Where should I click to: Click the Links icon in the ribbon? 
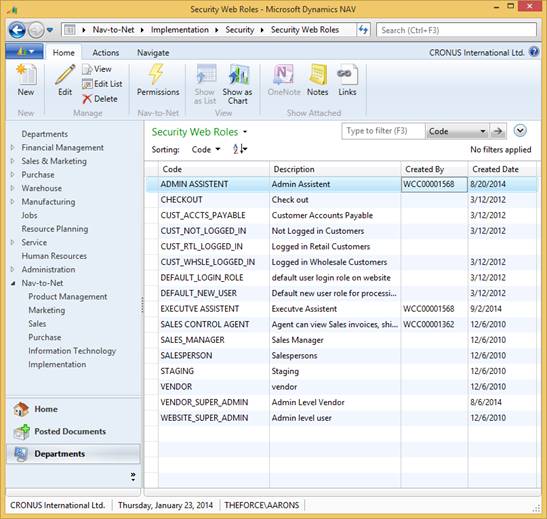(x=347, y=74)
